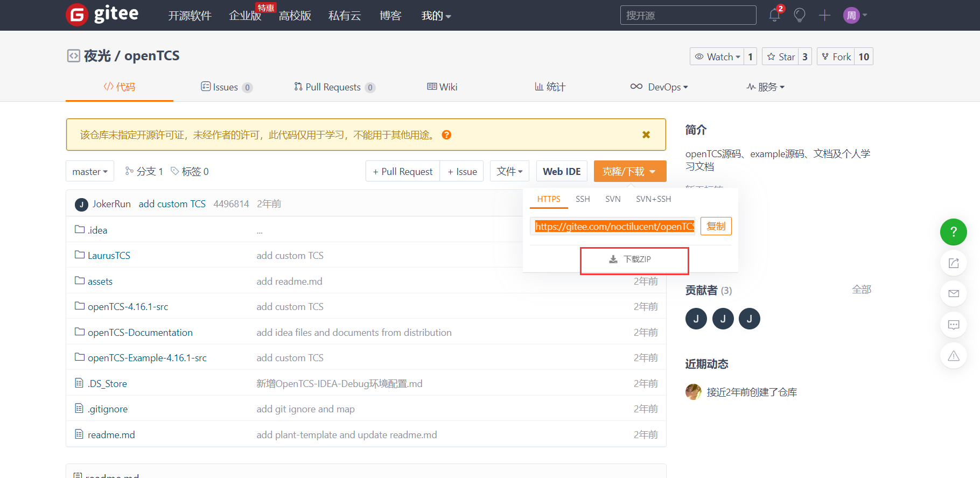Click the warning triangle floating icon
The height and width of the screenshot is (478, 980).
[954, 356]
